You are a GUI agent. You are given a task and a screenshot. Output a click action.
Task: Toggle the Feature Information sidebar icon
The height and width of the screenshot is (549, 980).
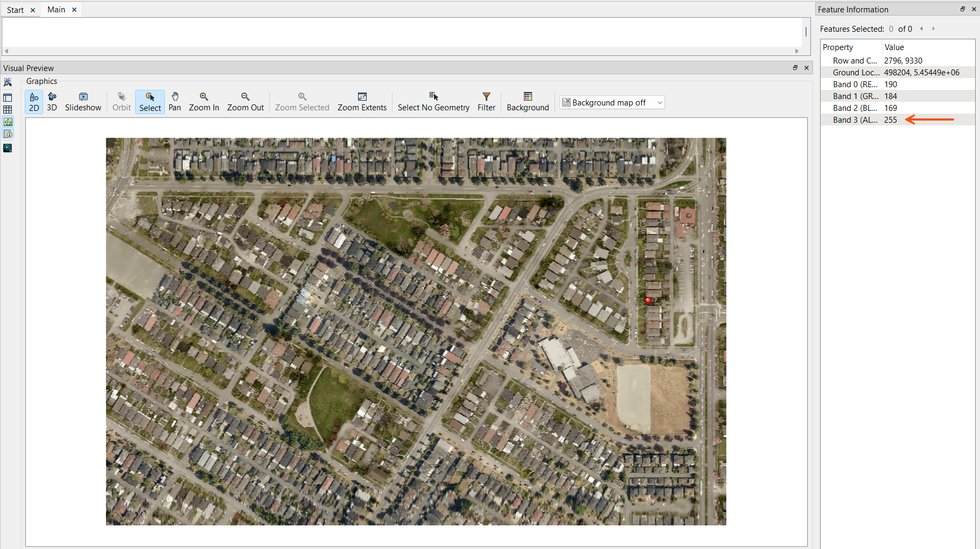8,133
